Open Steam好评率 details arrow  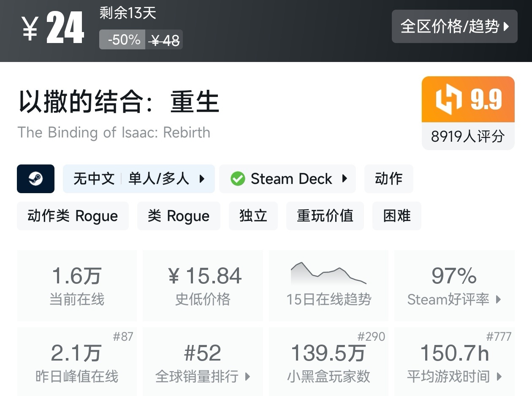499,299
